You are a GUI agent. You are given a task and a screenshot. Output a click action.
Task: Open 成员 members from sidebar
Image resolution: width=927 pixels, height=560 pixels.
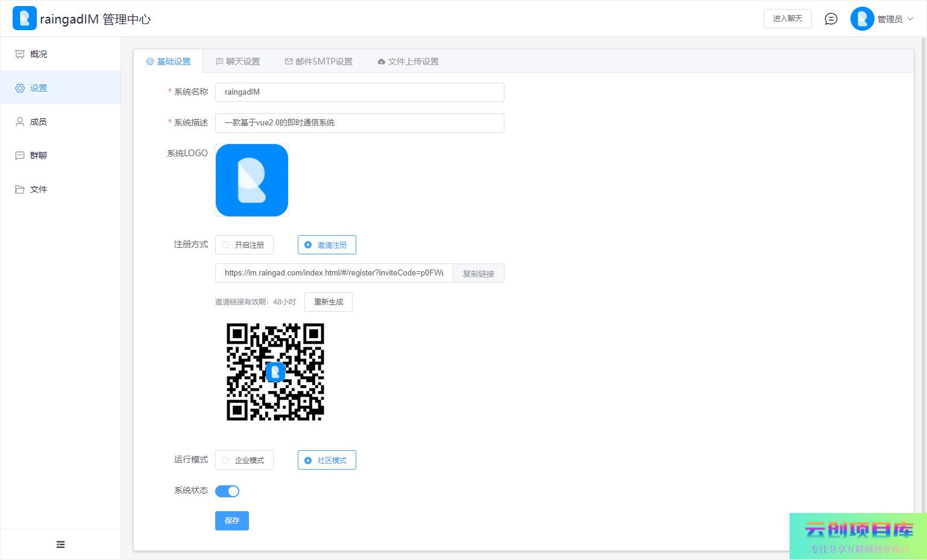[38, 122]
